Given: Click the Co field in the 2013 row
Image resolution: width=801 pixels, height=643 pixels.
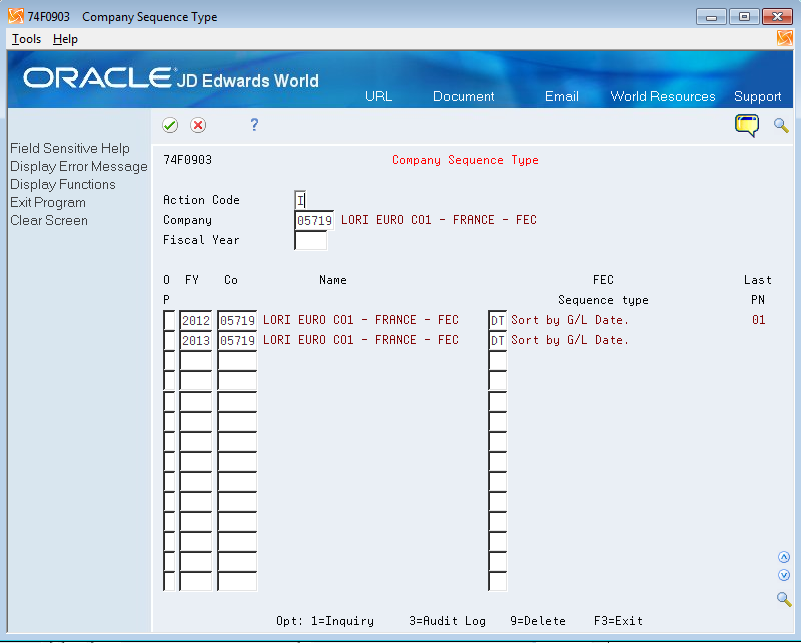Looking at the screenshot, I should pos(237,340).
